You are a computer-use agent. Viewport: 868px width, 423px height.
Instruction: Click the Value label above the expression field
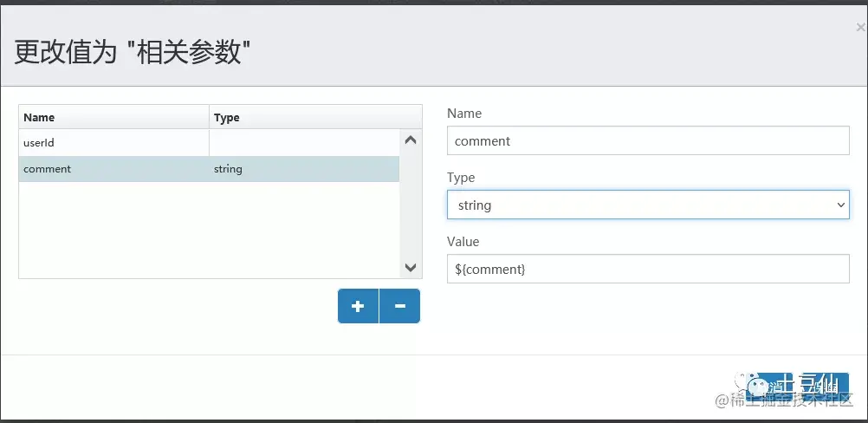pos(463,242)
